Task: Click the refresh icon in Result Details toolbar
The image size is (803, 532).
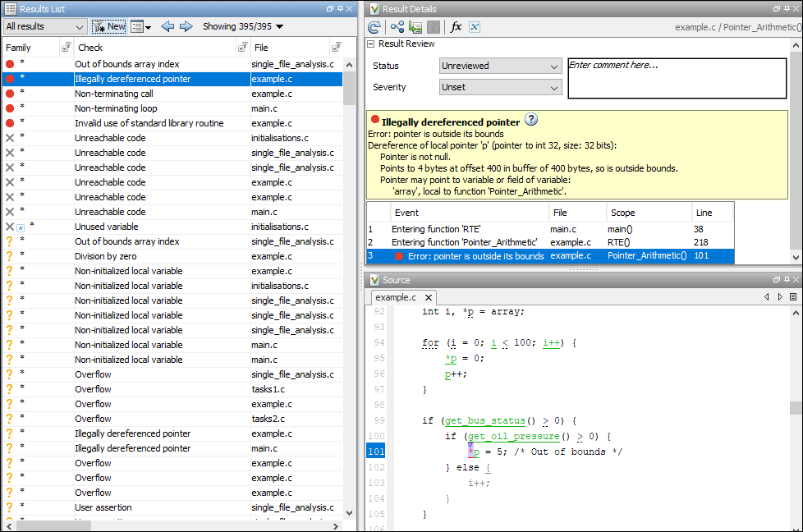Action: pos(374,27)
